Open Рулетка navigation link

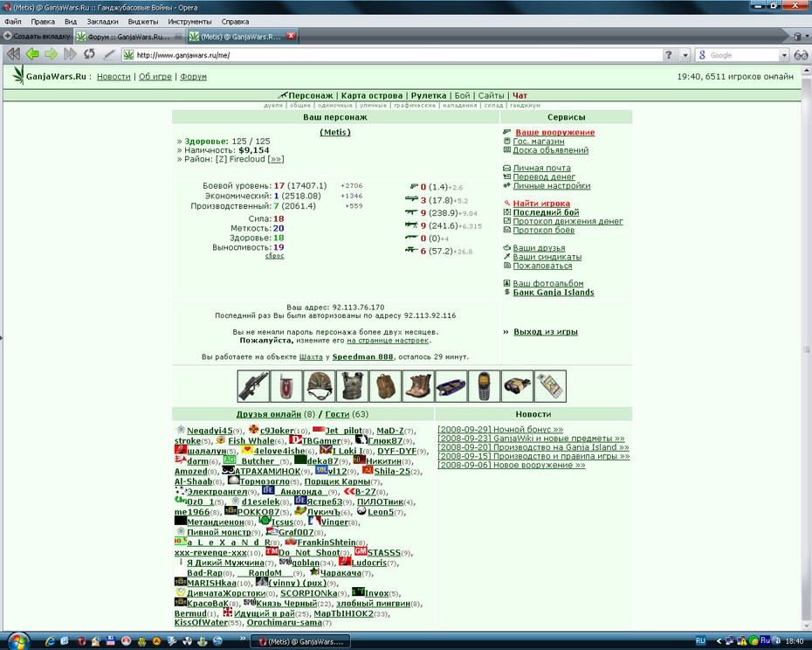tap(429, 95)
